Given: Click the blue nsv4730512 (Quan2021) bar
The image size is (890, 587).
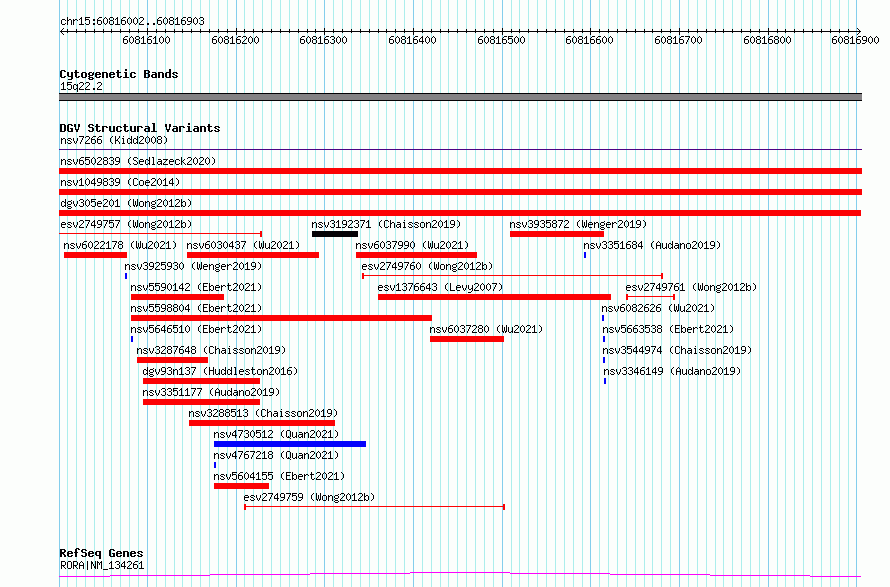Looking at the screenshot, I should pyautogui.click(x=290, y=444).
